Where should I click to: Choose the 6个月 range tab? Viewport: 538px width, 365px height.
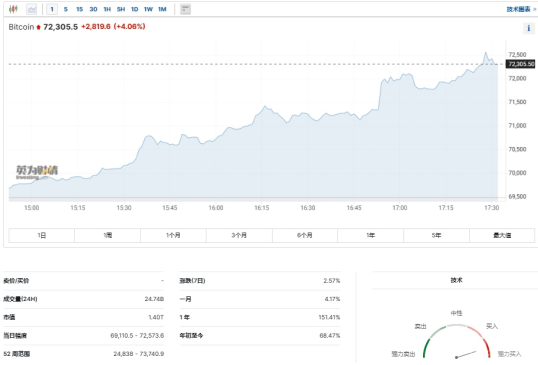pyautogui.click(x=305, y=235)
